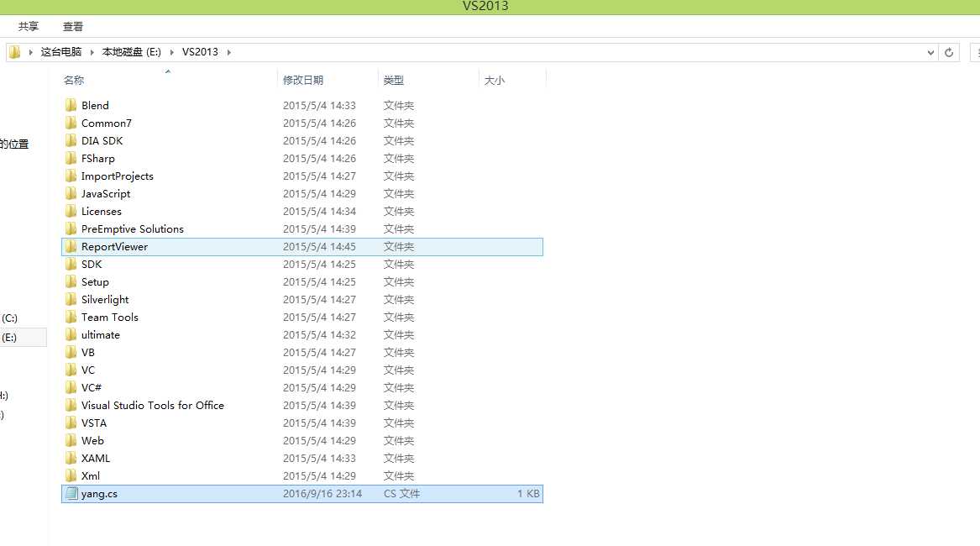
Task: Click the Team Tools folder name
Action: tap(110, 317)
